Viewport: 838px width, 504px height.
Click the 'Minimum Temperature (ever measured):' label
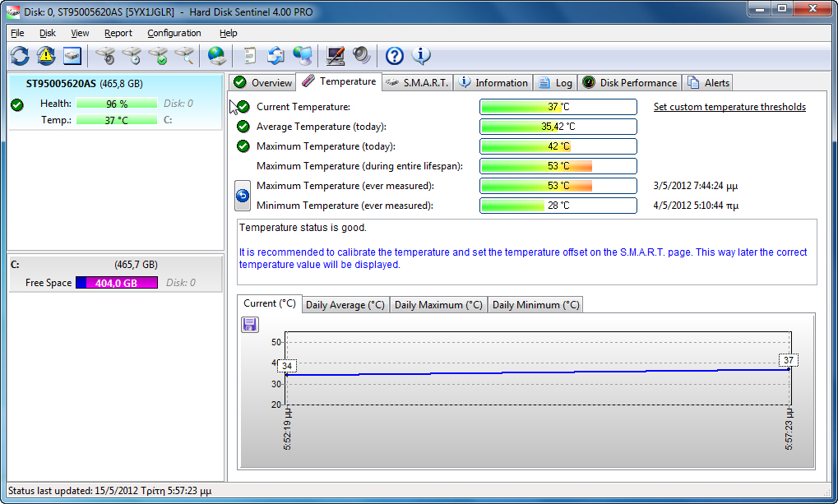[345, 206]
